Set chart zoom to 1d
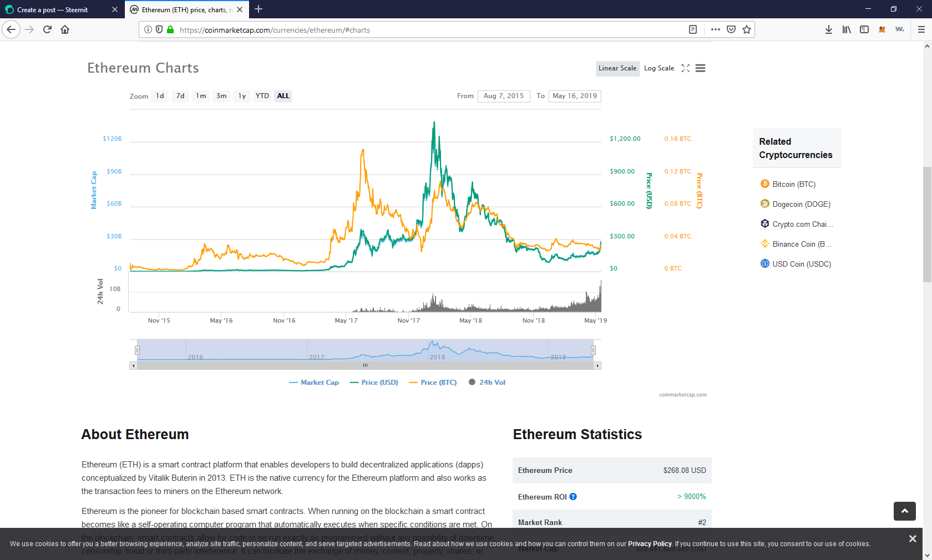Image resolution: width=932 pixels, height=560 pixels. click(160, 96)
